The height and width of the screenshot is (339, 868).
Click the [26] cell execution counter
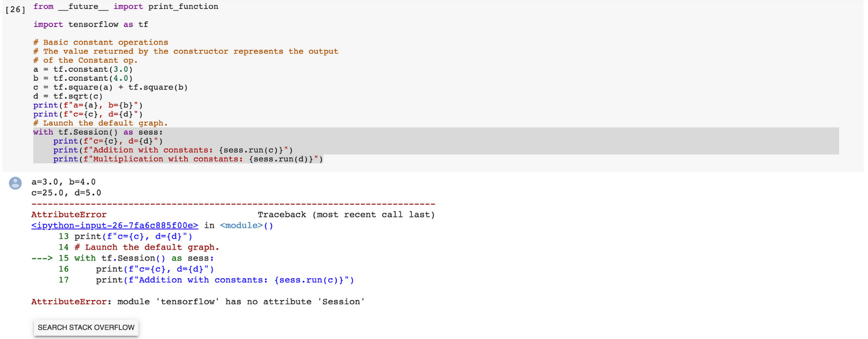15,9
